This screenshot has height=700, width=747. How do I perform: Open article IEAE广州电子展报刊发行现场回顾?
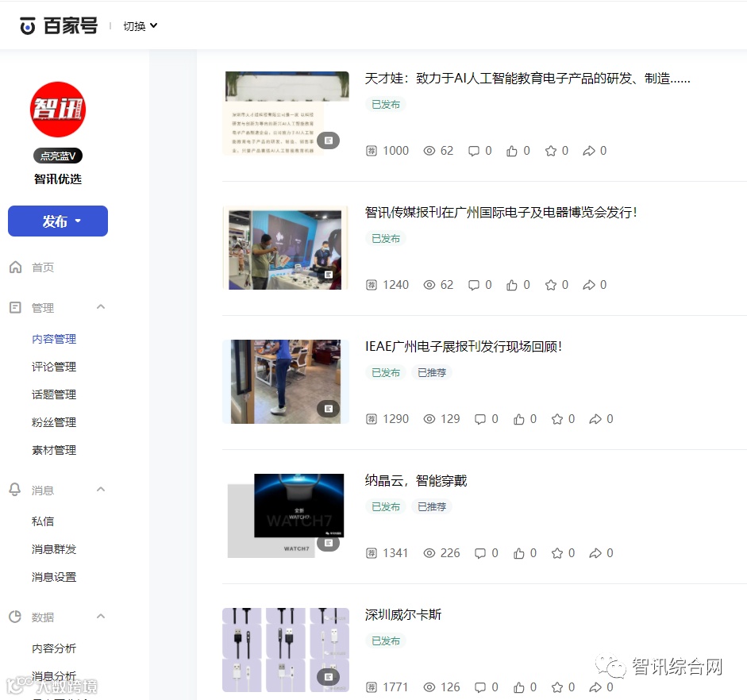(464, 346)
